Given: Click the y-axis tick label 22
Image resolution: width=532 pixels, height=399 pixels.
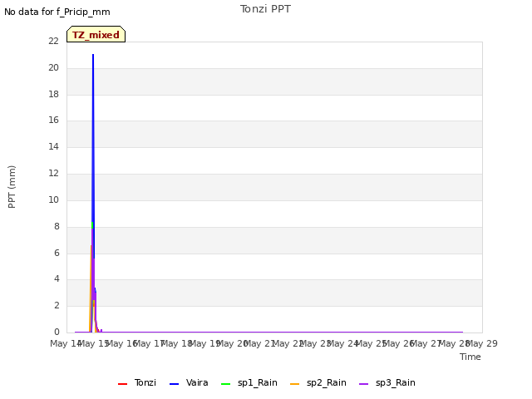Looking at the screenshot, I should 53,41.
